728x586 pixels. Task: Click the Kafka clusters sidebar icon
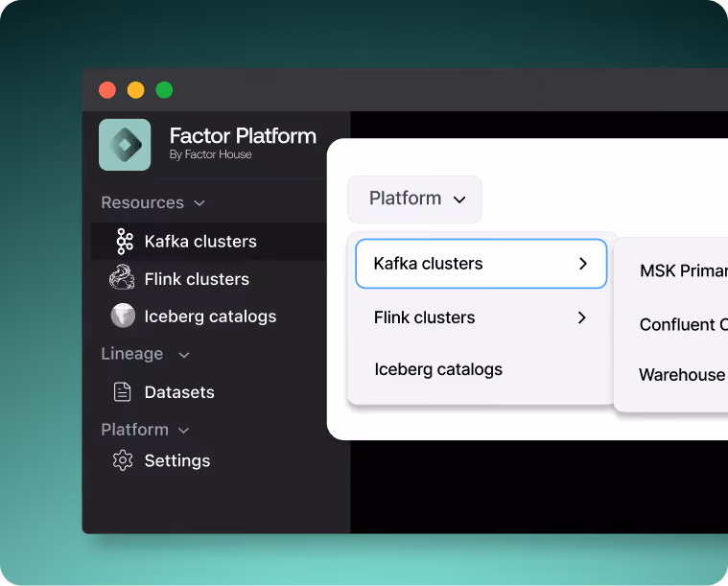pyautogui.click(x=125, y=242)
